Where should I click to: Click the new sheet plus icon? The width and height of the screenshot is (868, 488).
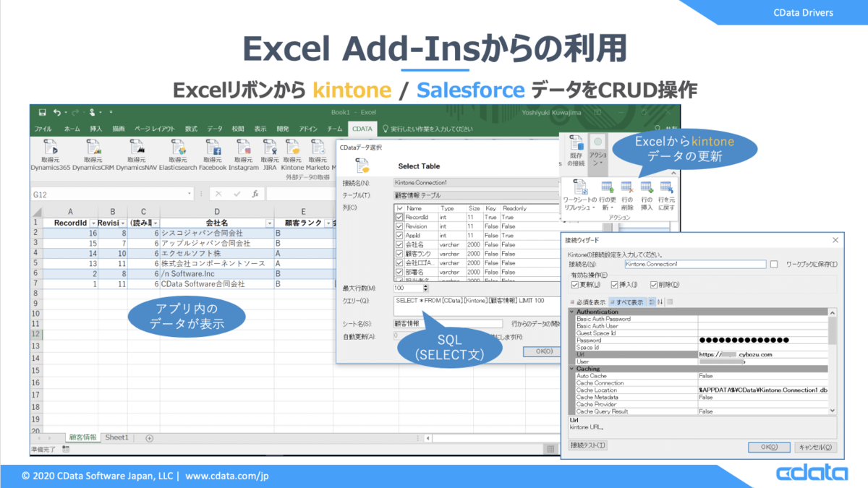150,437
